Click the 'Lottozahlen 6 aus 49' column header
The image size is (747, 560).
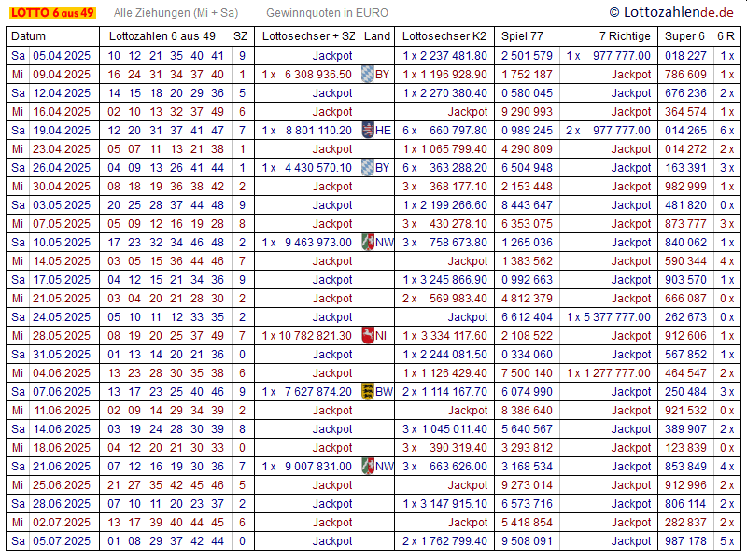click(x=162, y=36)
